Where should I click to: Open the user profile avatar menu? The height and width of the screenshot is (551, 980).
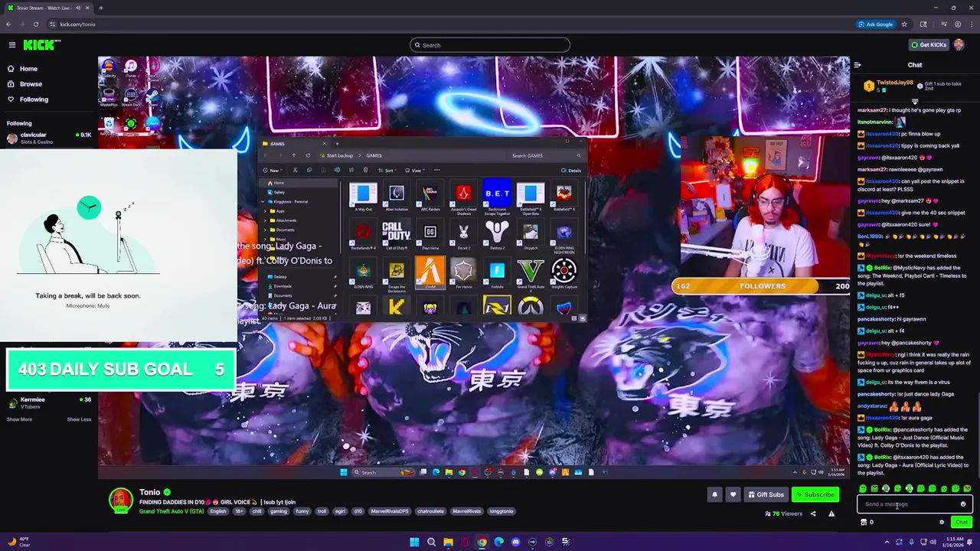(x=959, y=45)
